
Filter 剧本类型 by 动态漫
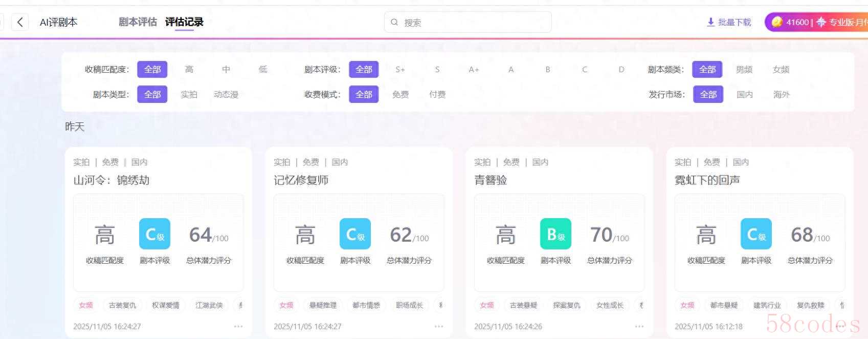[226, 94]
